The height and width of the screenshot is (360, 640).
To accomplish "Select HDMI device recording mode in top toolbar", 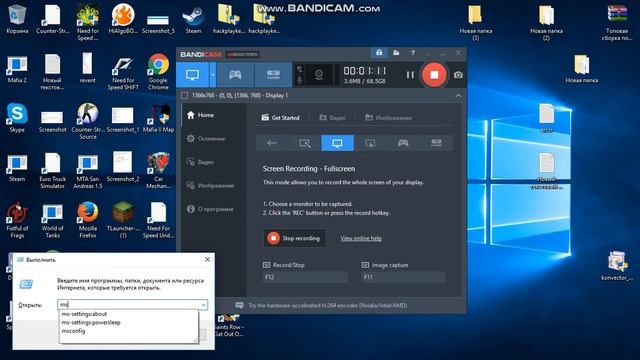I will [x=273, y=75].
